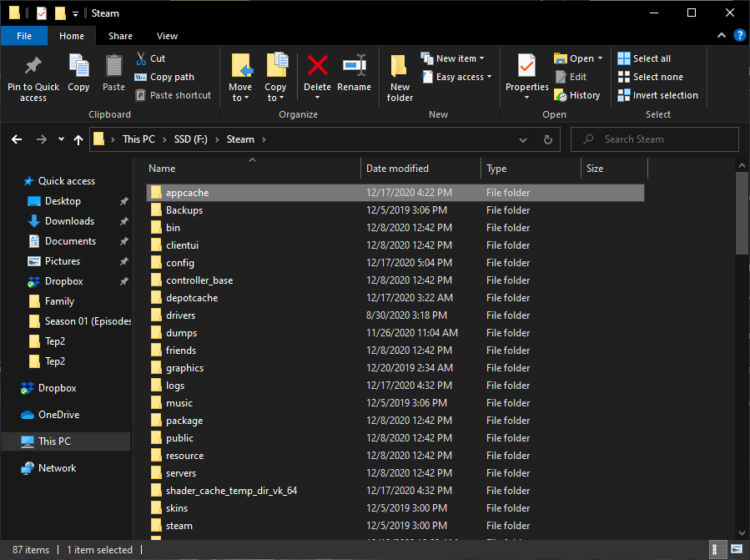Open the File menu
The height and width of the screenshot is (560, 750).
(24, 36)
